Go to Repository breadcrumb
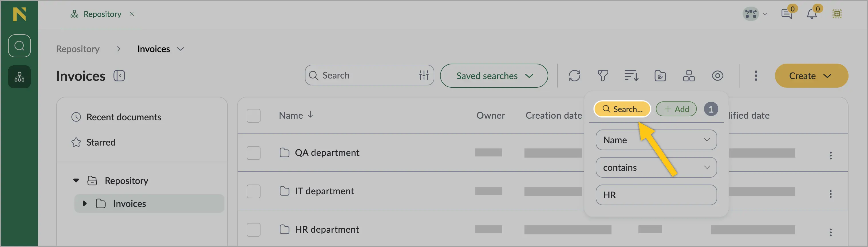Image resolution: width=868 pixels, height=247 pixels. tap(78, 49)
